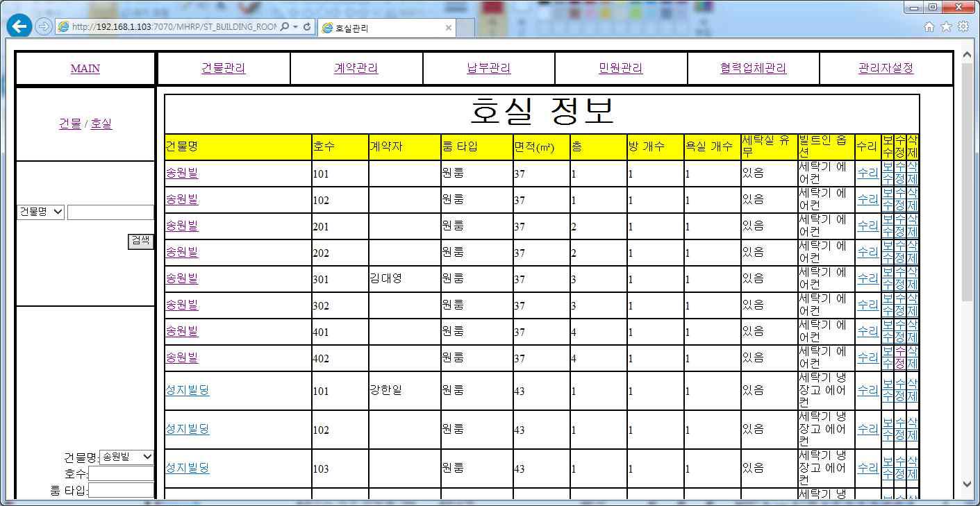Viewport: 980px width, 506px height.
Task: Refresh the page with the reload icon
Action: point(307,27)
